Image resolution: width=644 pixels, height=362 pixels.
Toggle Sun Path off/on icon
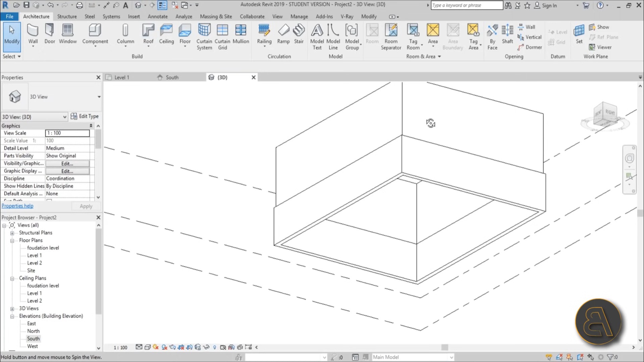click(156, 347)
